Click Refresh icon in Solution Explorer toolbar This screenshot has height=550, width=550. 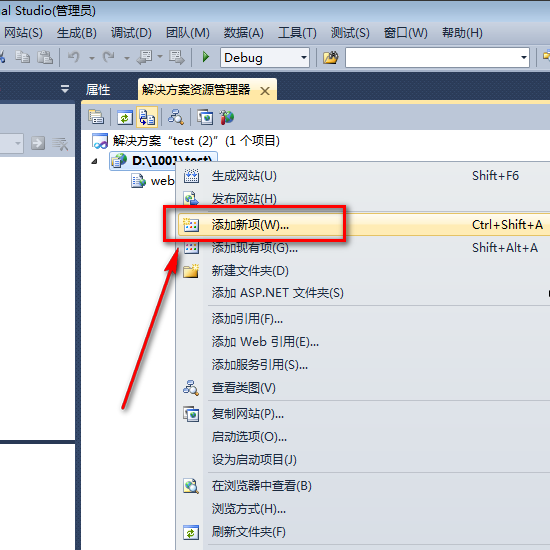(x=125, y=117)
